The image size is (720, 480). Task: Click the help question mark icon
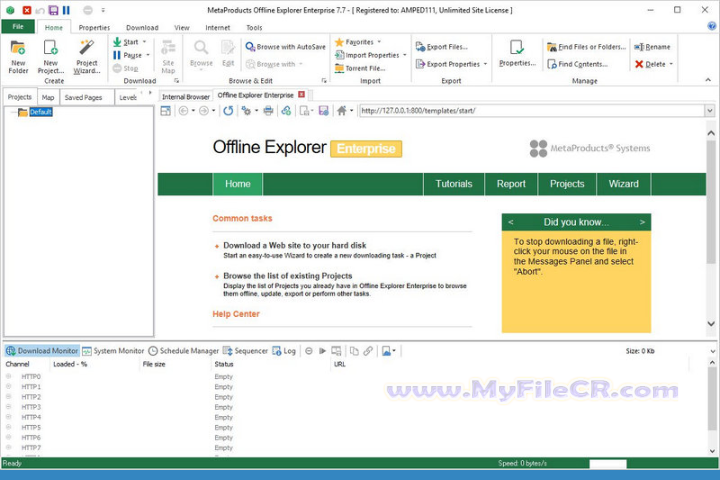[x=712, y=26]
